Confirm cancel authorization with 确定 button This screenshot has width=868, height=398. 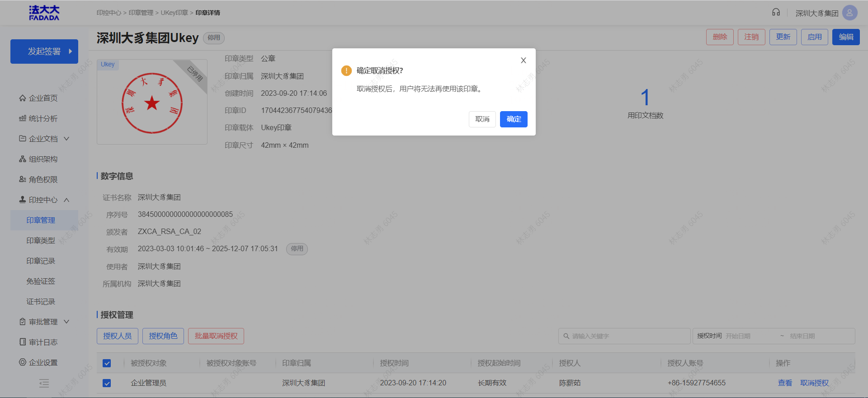[514, 119]
